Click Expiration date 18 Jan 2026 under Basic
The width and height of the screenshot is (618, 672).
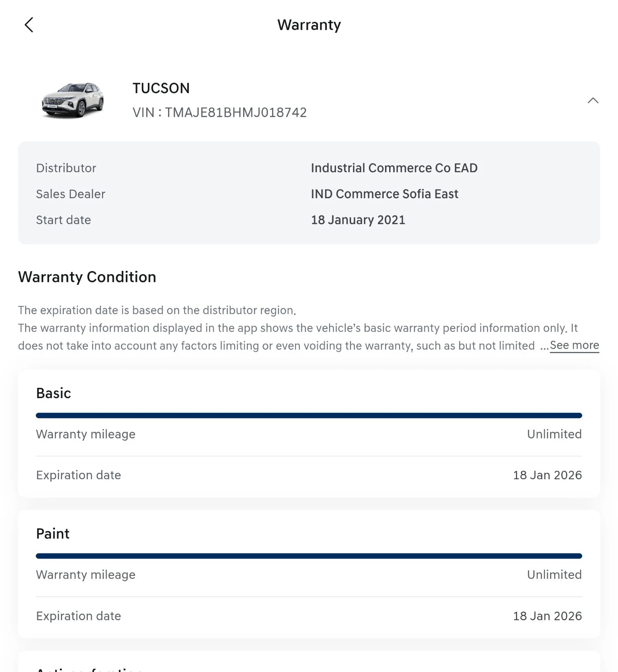pyautogui.click(x=547, y=475)
